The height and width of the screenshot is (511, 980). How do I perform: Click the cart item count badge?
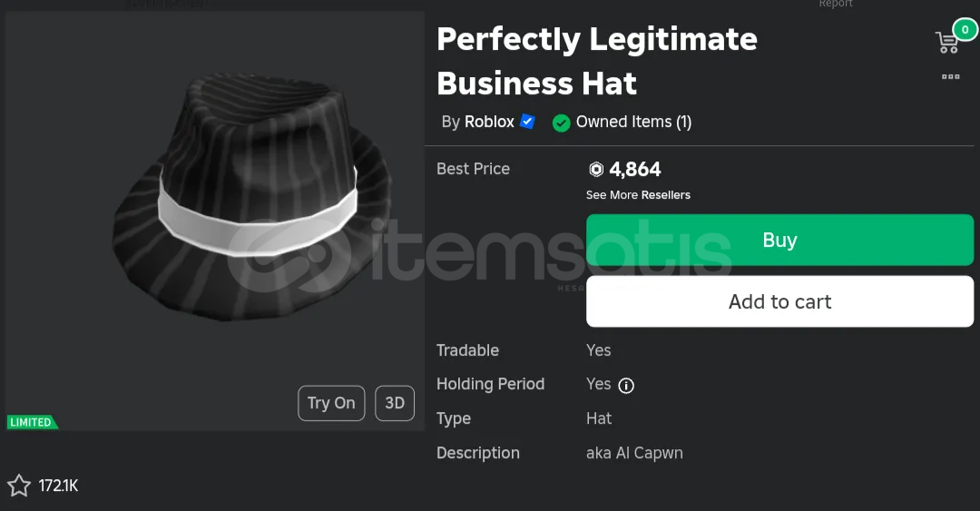[965, 29]
